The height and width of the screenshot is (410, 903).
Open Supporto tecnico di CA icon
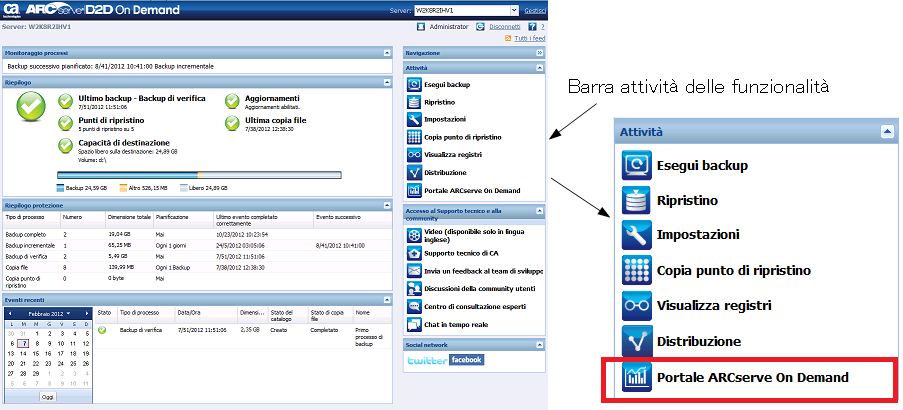pos(414,253)
